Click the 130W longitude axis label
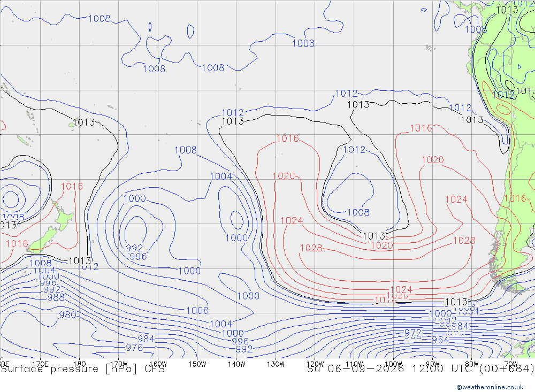The width and height of the screenshot is (535, 392). pyautogui.click(x=276, y=364)
